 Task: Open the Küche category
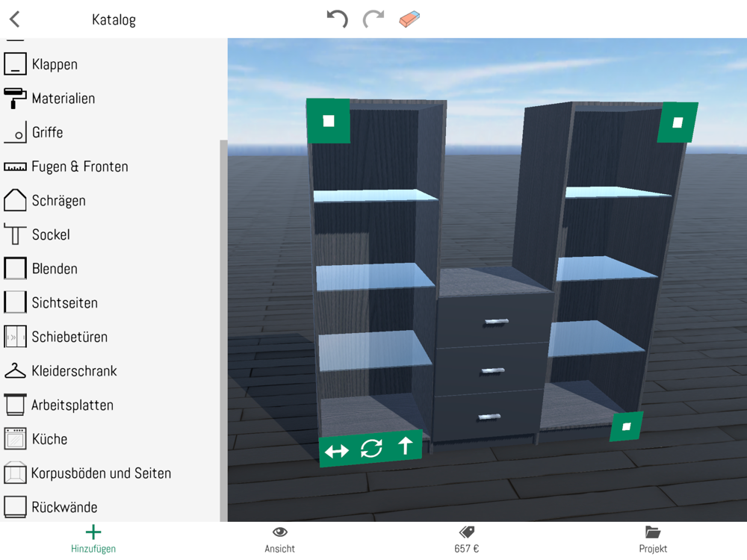[x=49, y=439]
